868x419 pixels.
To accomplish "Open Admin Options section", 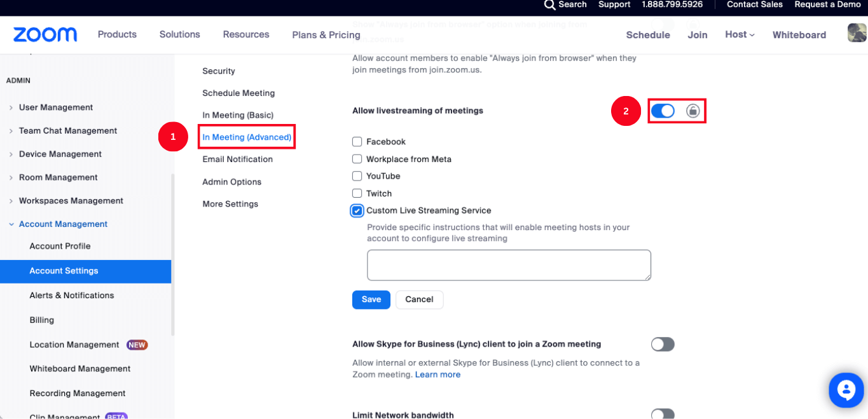I will click(232, 182).
